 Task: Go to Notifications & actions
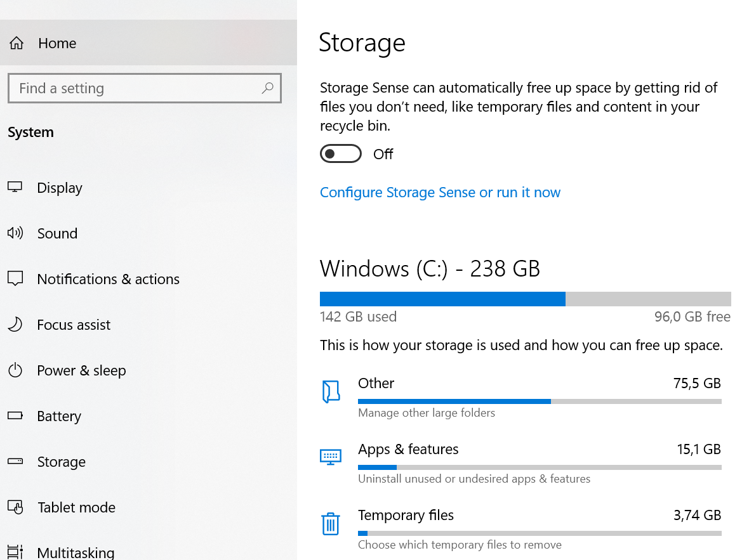tap(149, 279)
